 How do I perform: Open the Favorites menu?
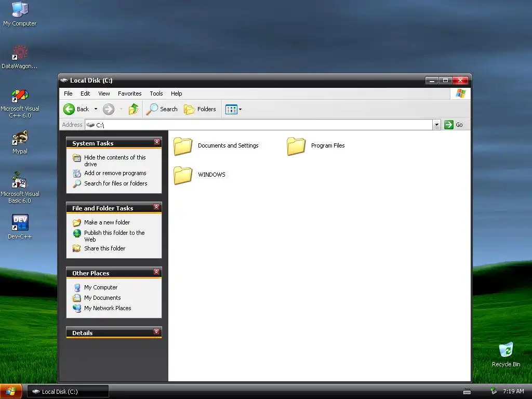coord(129,94)
